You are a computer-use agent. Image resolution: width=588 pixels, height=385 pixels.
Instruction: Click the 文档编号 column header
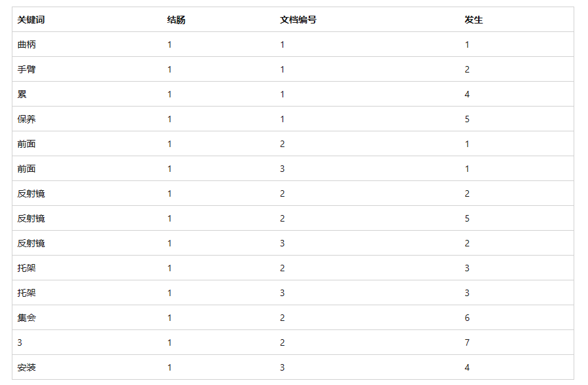click(x=298, y=20)
